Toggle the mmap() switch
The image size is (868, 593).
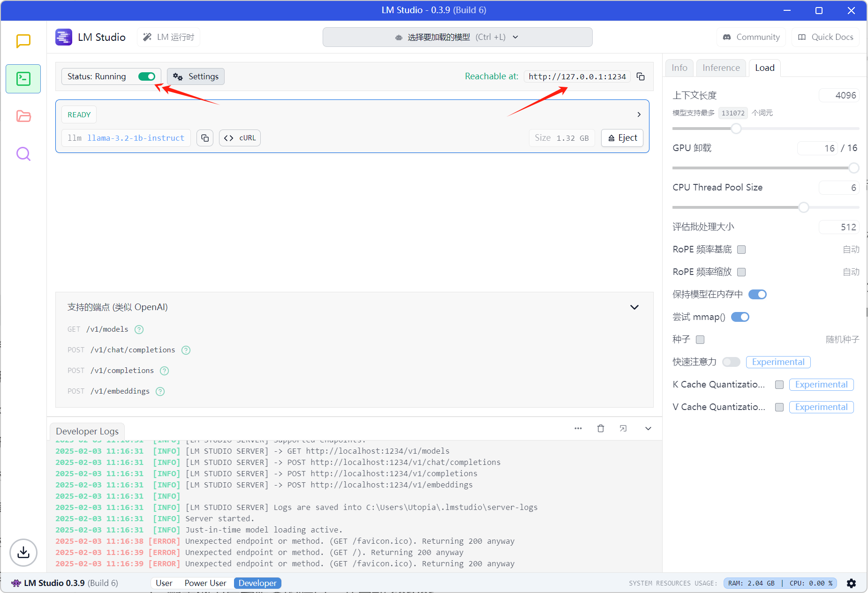coord(740,317)
